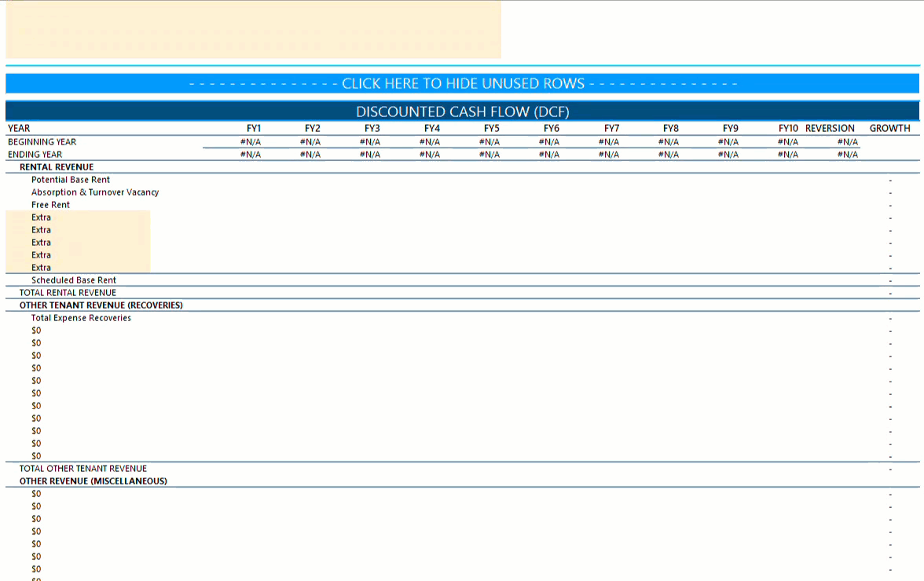Click the #N/A cell for Ending Year Reversion
This screenshot has height=581, width=924.
tap(847, 154)
